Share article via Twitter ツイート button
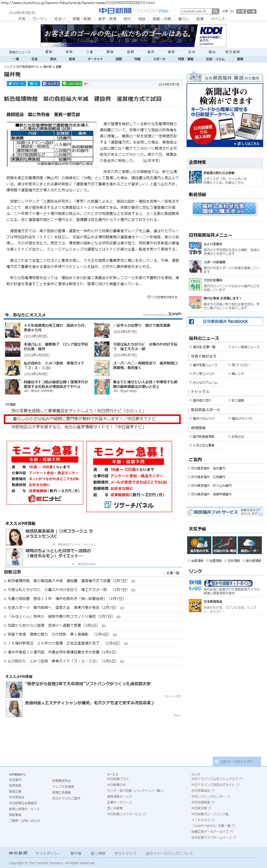 [x=16, y=84]
